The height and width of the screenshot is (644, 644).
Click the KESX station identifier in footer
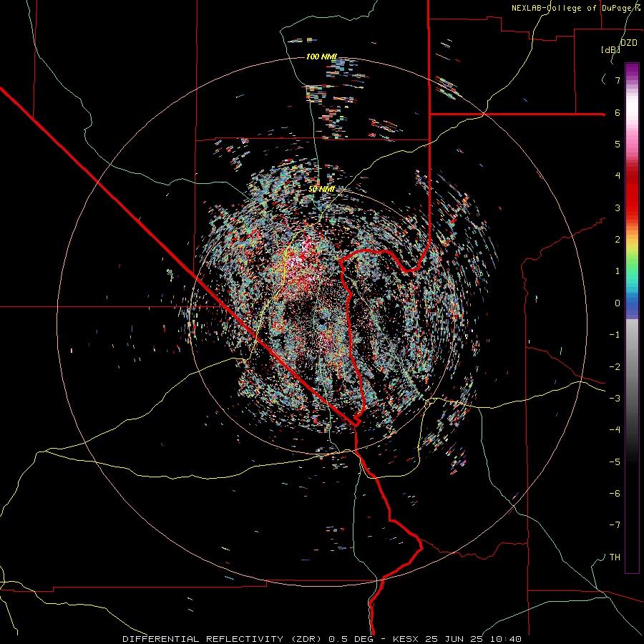(406, 639)
